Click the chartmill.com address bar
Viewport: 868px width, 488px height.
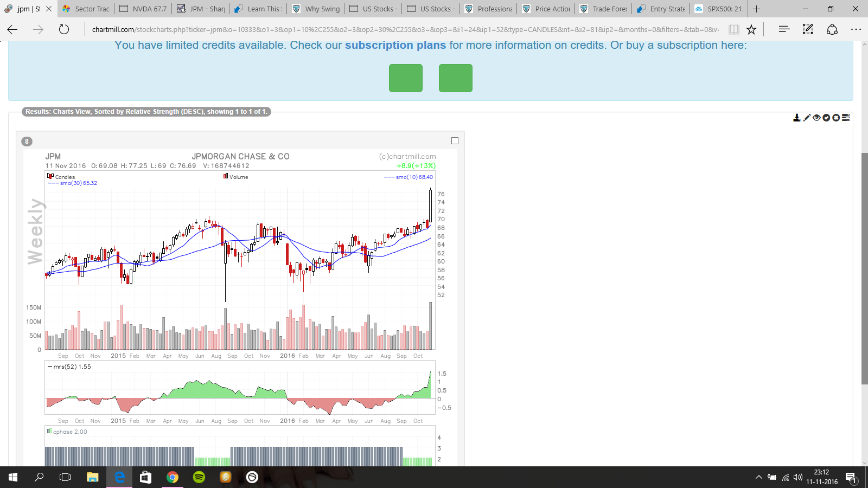405,29
